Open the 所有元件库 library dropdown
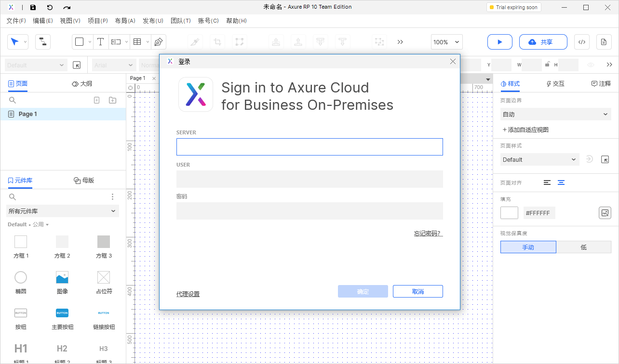The image size is (619, 364). (62, 211)
